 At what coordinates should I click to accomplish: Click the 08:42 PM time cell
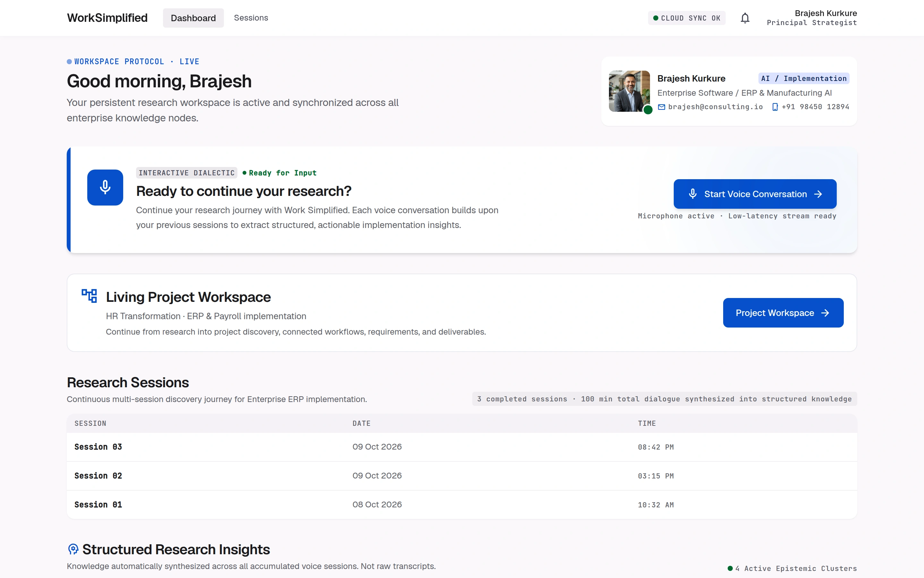coord(655,447)
